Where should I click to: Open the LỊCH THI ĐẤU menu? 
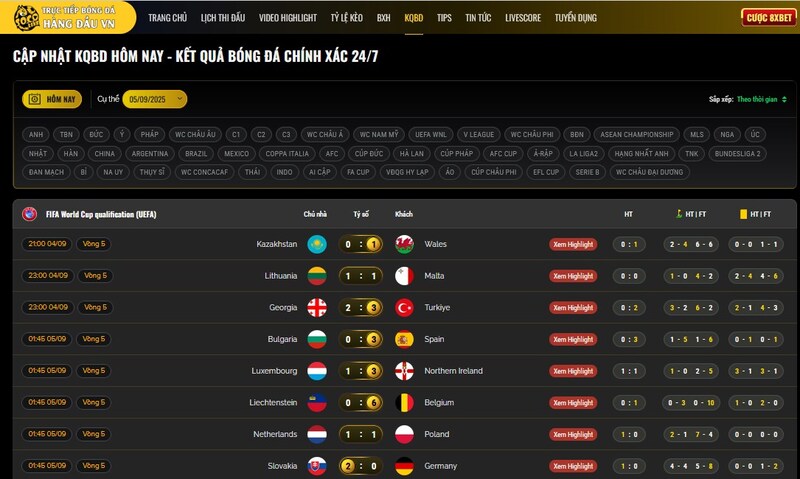pos(223,18)
